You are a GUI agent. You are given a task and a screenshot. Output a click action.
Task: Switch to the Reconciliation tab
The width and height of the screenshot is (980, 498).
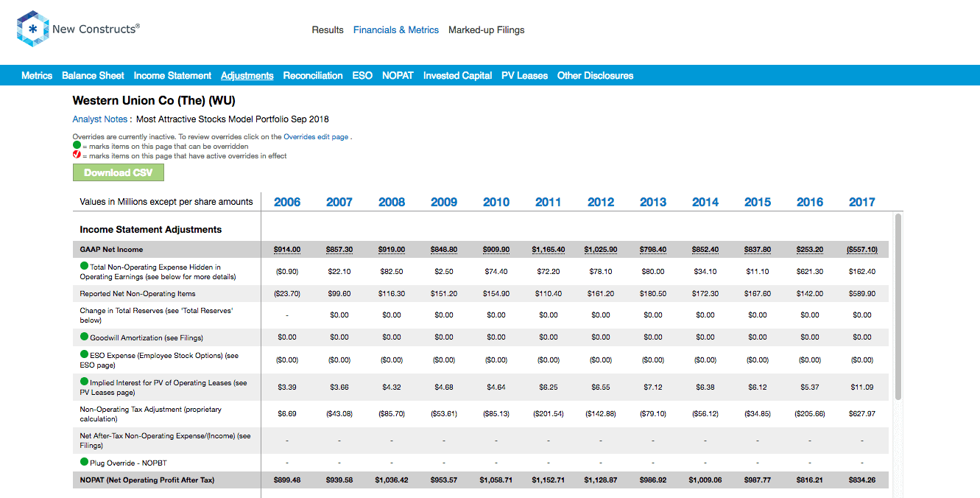(313, 75)
